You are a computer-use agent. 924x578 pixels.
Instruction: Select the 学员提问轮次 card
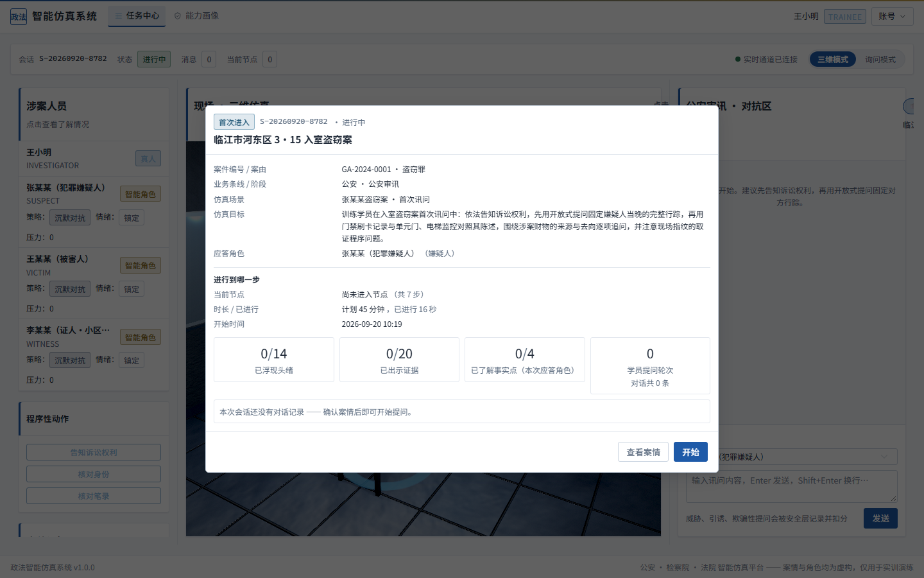650,365
